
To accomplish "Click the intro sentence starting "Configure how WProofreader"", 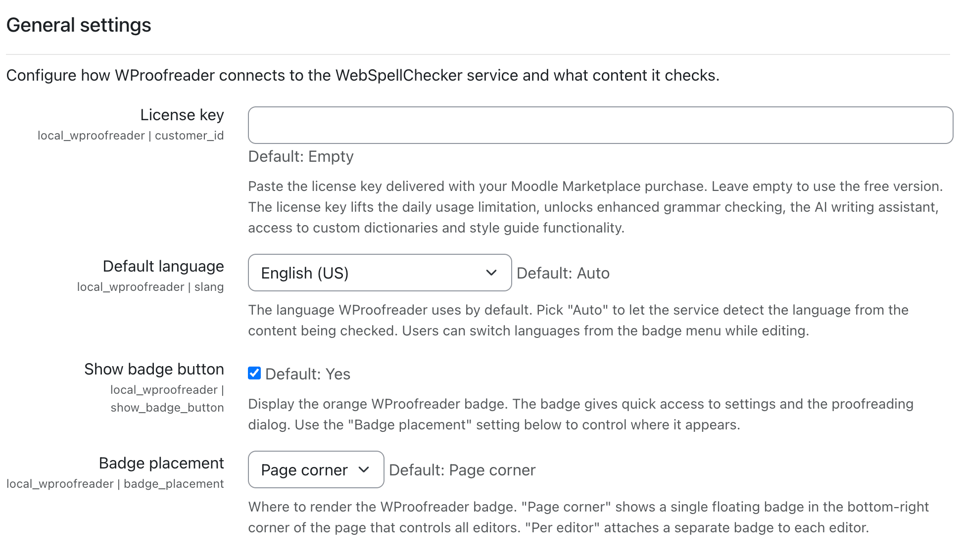I will (x=363, y=75).
